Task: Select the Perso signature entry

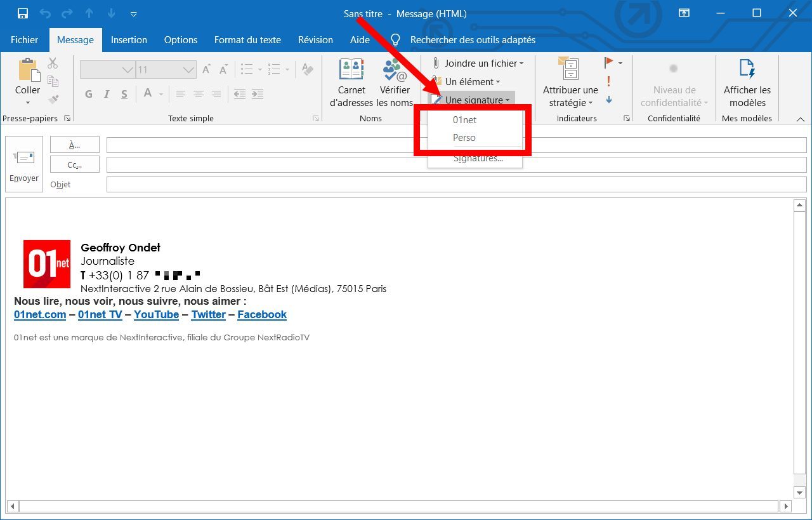Action: (464, 137)
